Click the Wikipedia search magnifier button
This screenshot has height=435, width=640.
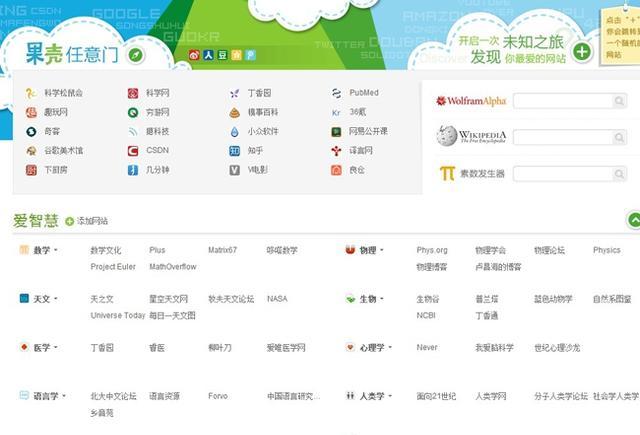(619, 138)
